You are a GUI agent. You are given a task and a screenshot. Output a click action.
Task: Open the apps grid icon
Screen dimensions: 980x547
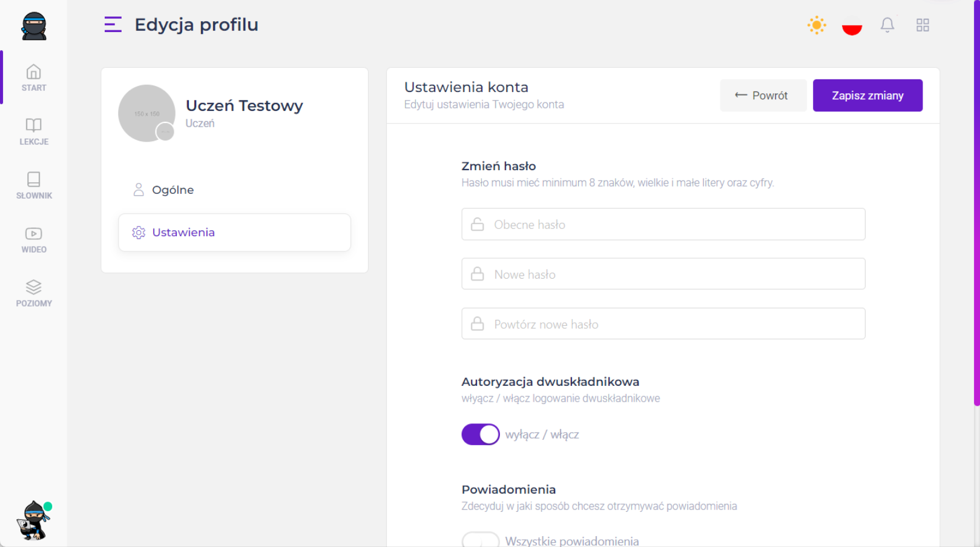[922, 25]
